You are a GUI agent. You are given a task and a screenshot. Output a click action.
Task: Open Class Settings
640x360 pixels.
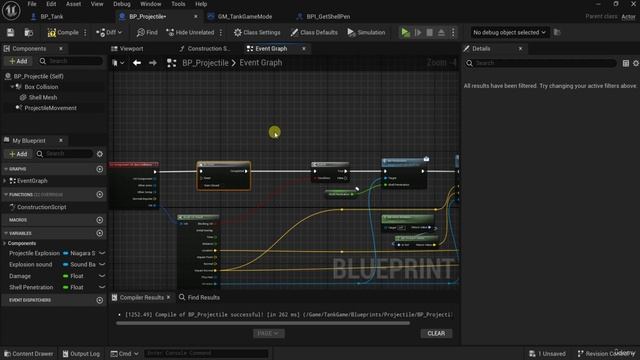pos(257,32)
